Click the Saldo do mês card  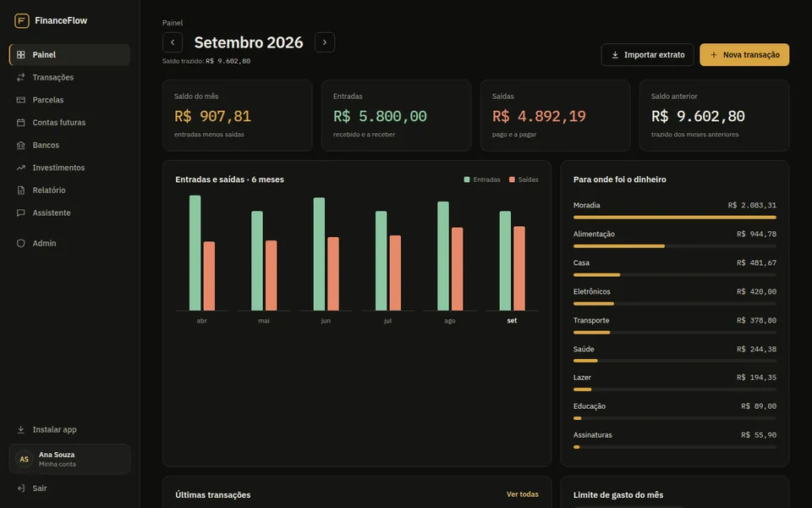[237, 116]
